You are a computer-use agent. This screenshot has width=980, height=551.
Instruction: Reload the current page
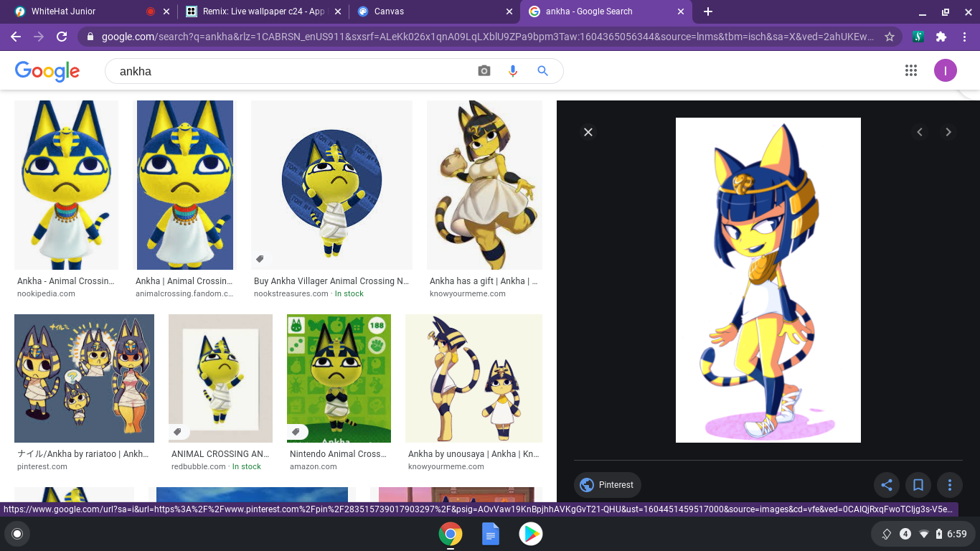coord(62,37)
